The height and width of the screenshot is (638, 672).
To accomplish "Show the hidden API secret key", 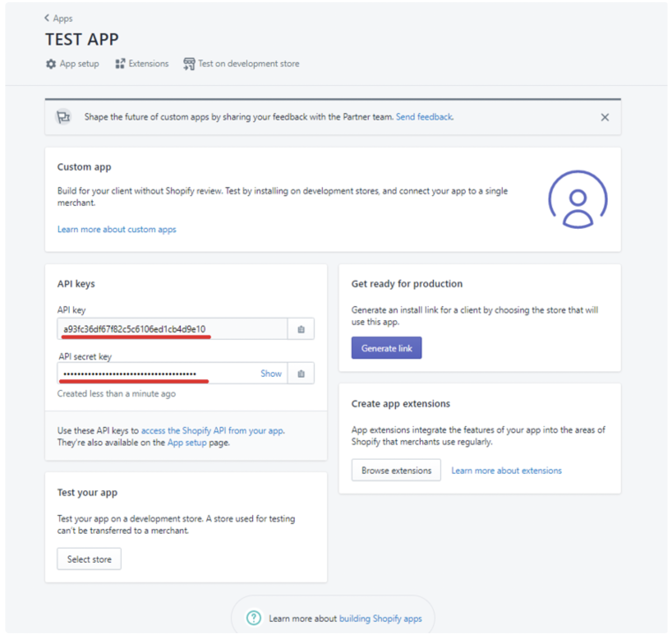I will click(271, 374).
